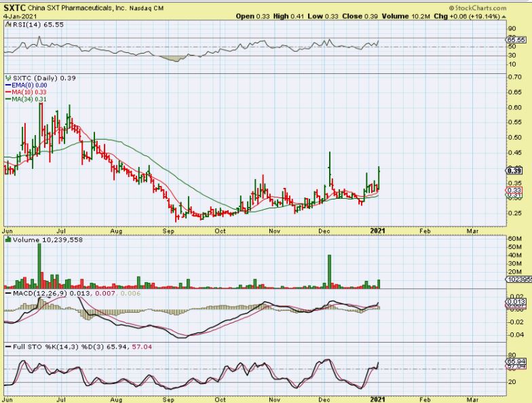Click the Chg +0.06 (+19.14%) value

[467, 16]
